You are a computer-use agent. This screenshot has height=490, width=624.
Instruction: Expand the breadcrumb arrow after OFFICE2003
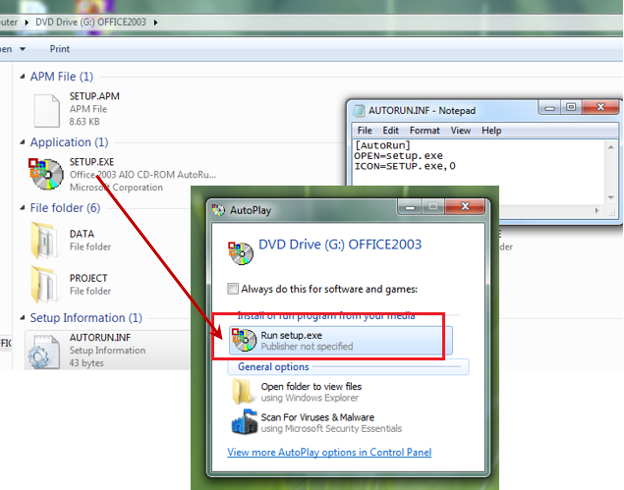point(156,22)
